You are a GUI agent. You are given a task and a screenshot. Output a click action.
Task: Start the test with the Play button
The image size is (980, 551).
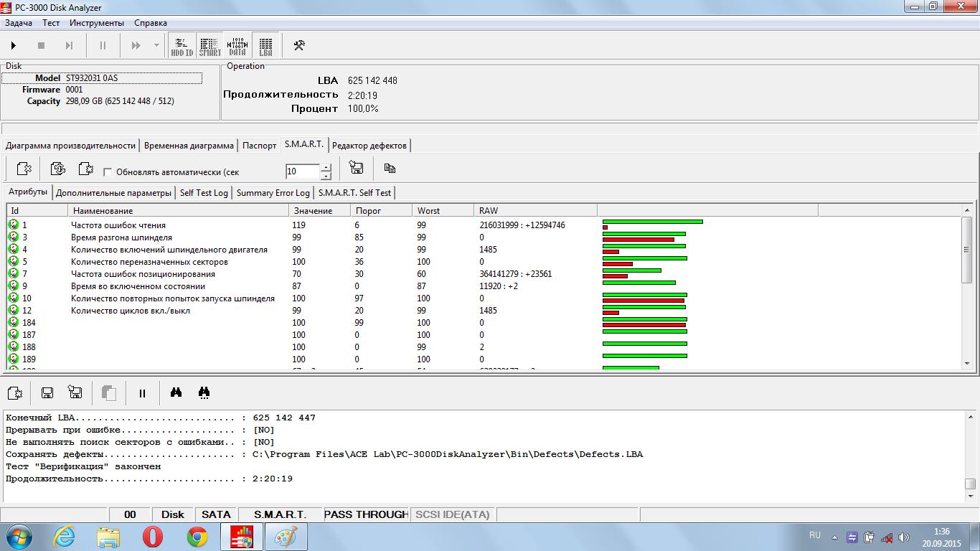coord(14,45)
